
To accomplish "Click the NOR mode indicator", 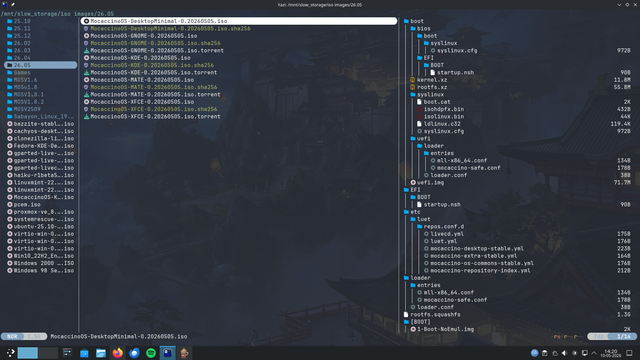I will pyautogui.click(x=12, y=336).
